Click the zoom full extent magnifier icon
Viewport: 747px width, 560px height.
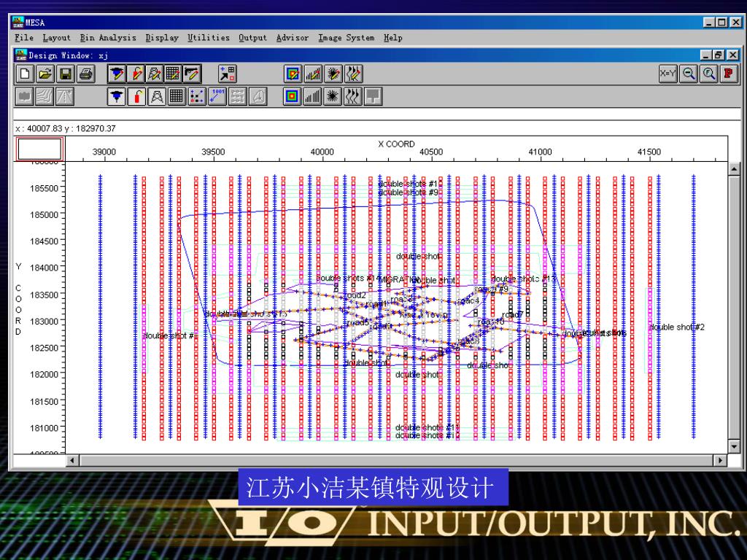coord(709,74)
